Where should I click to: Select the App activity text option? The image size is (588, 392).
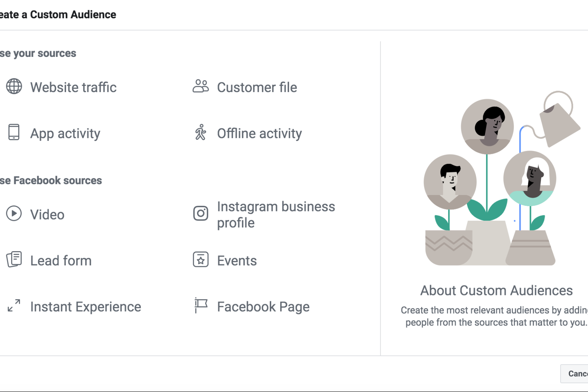(x=65, y=134)
